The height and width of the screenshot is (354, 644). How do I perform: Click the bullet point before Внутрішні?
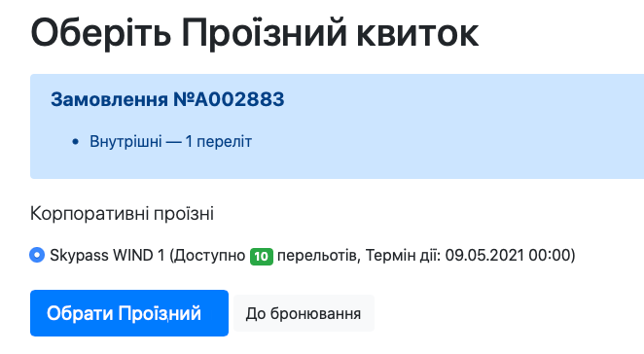(75, 142)
